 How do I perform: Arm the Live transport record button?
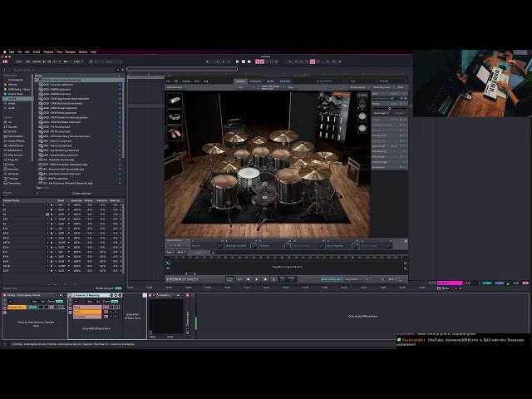(249, 62)
